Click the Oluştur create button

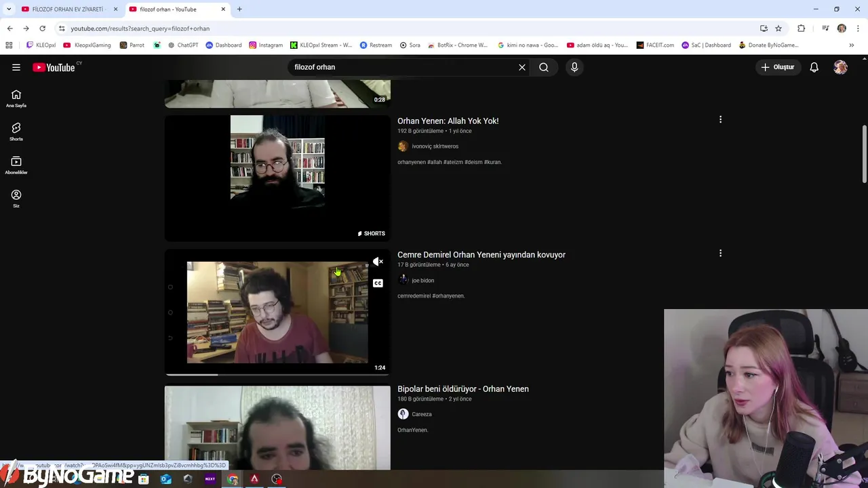point(777,67)
